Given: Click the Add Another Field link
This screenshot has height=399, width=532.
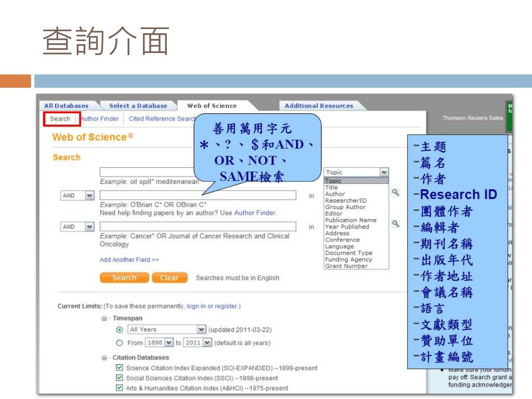Looking at the screenshot, I should pos(129,260).
